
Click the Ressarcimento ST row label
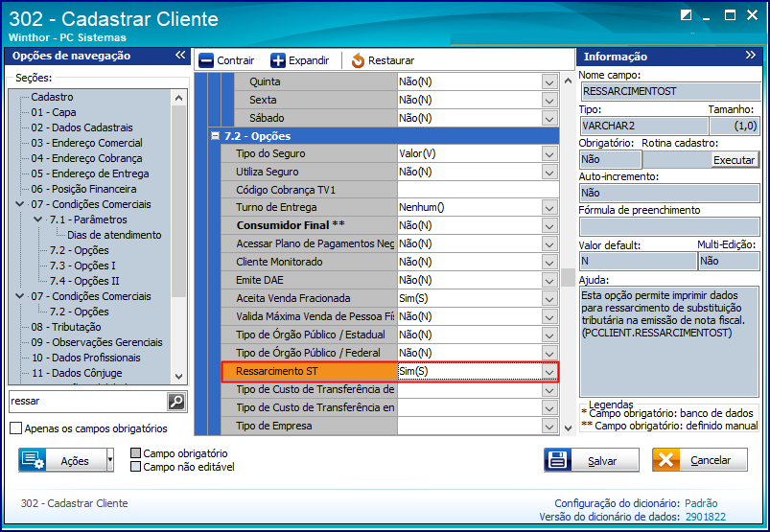pyautogui.click(x=277, y=372)
